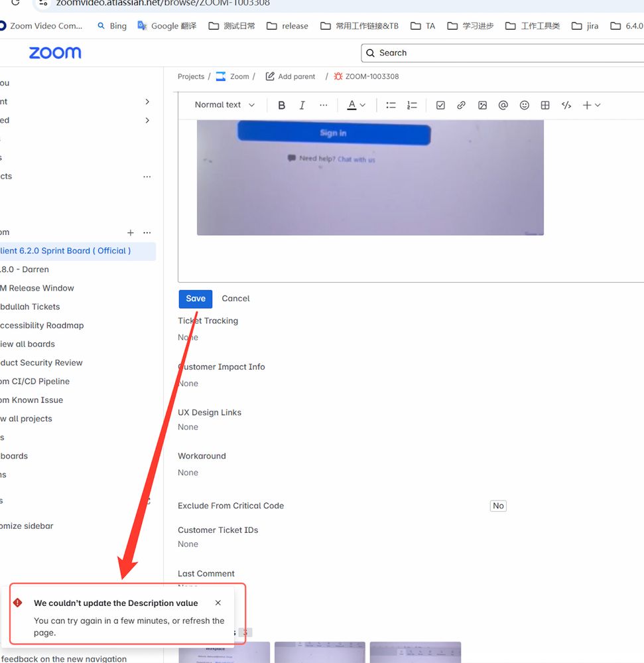Edit Customer Ticket IDs None value

click(x=188, y=544)
